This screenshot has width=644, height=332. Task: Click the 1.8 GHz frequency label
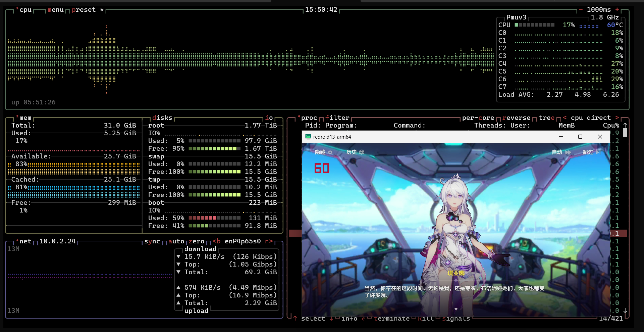[605, 17]
